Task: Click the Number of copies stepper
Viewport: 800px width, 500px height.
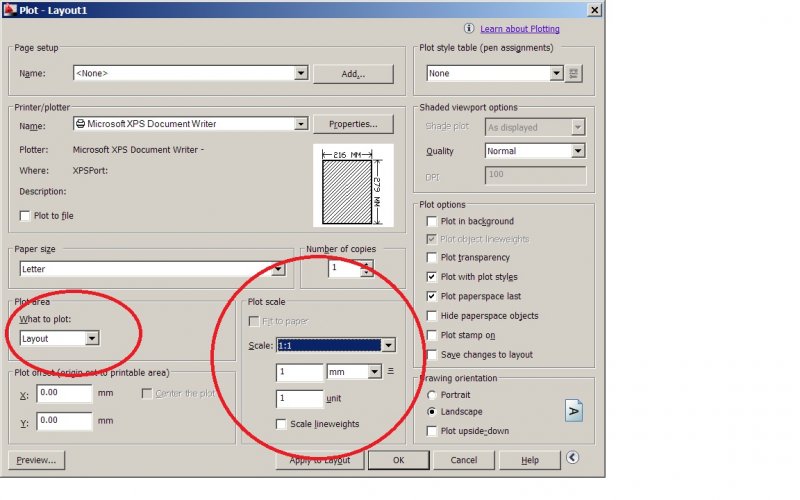Action: [x=366, y=268]
